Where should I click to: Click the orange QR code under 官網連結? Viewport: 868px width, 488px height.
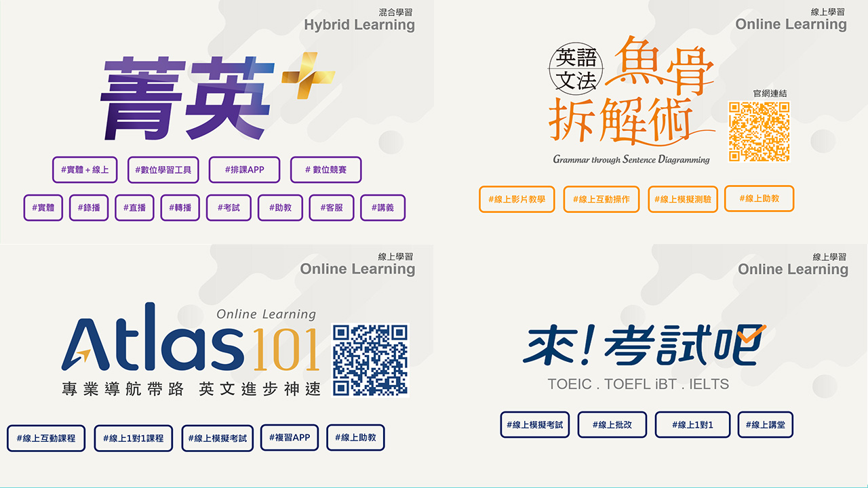coord(759,131)
